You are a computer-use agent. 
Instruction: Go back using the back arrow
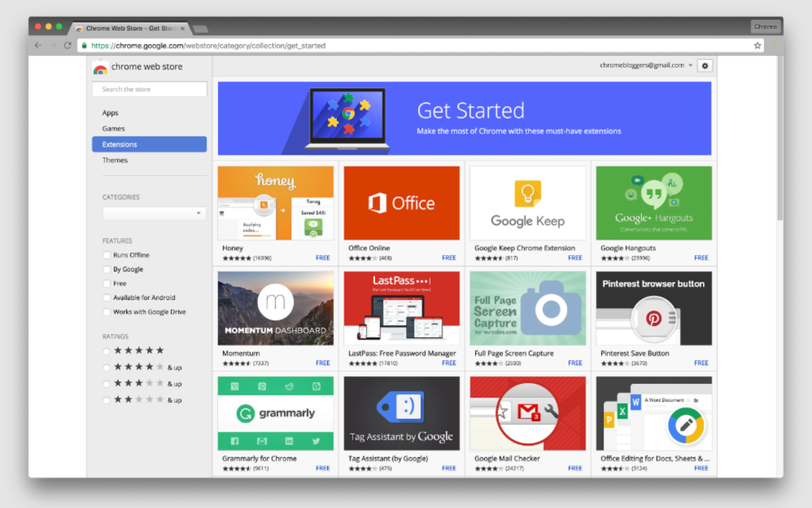38,45
